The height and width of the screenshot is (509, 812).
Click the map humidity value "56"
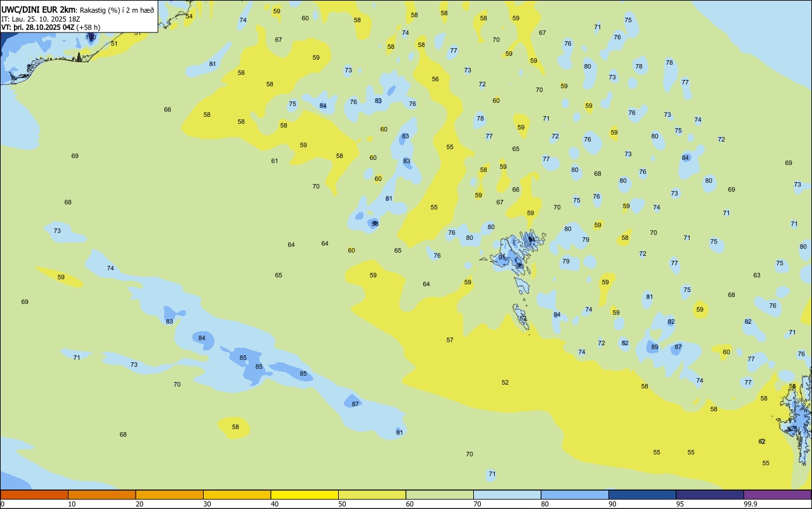pos(435,79)
